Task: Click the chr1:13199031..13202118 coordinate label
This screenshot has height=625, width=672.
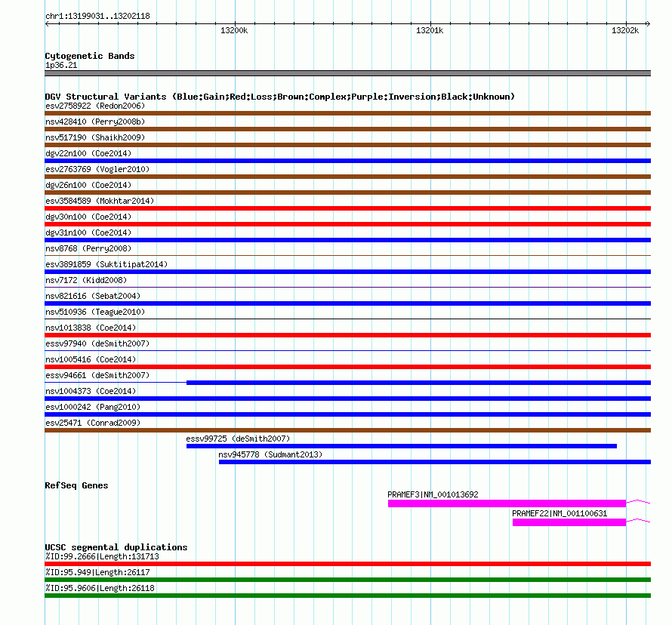Action: pyautogui.click(x=97, y=17)
